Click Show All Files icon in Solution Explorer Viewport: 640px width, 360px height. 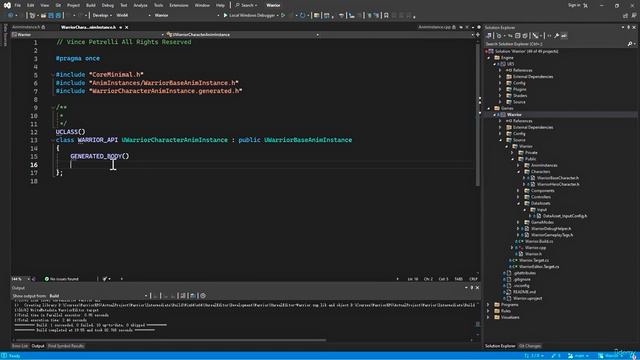click(x=525, y=36)
